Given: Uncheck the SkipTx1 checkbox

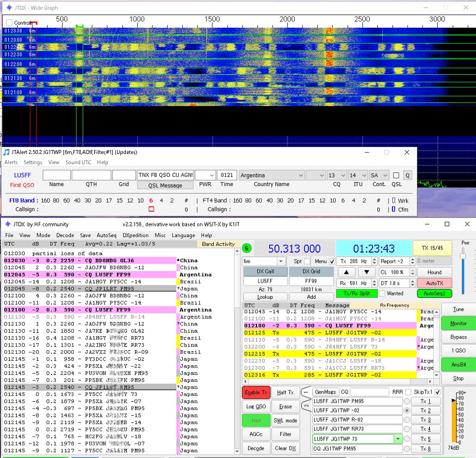Looking at the screenshot, I should [438, 392].
